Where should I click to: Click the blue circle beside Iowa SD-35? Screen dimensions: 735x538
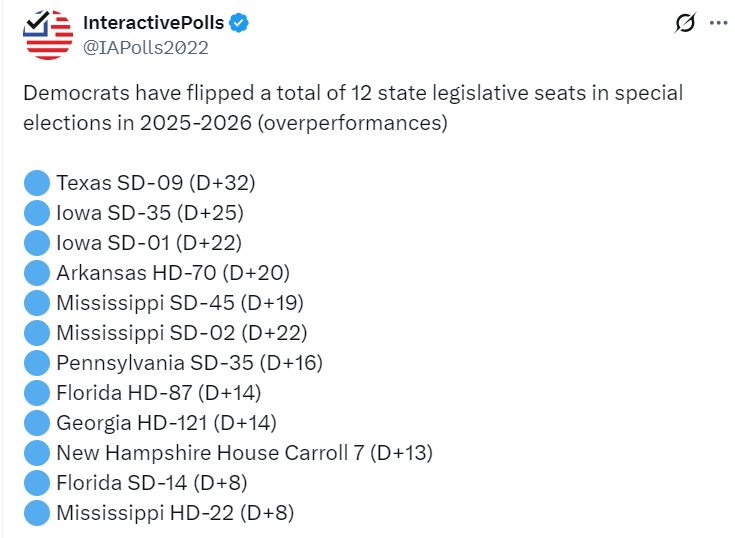coord(37,213)
